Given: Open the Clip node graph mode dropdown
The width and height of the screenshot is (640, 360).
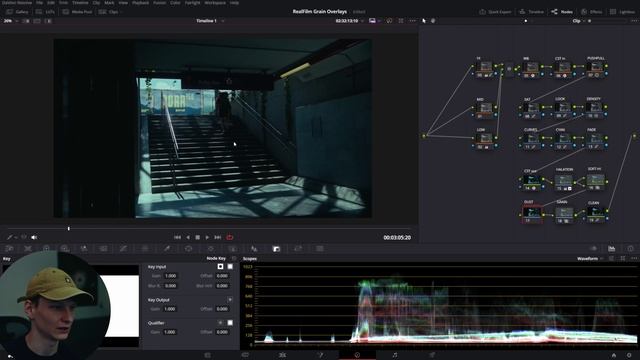Looking at the screenshot, I should click(578, 21).
